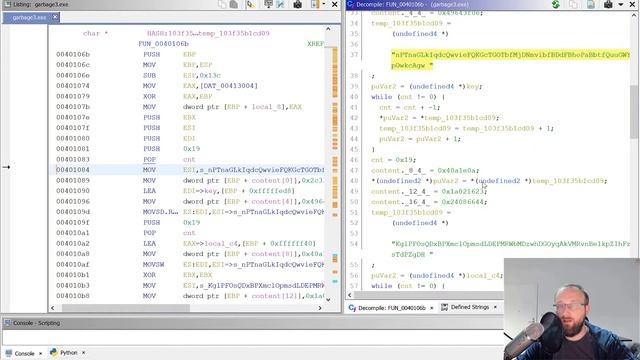Close the Decompile: FUN_0040106b bottom tab
640x360 pixels.
[431, 308]
